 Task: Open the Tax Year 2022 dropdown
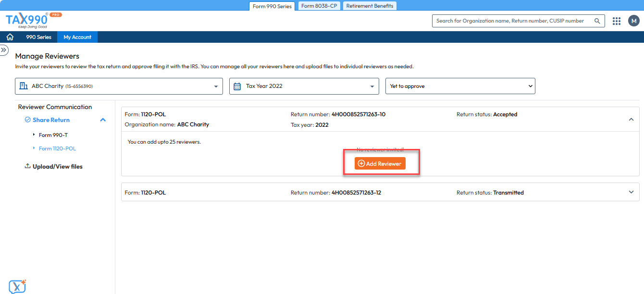coord(304,86)
